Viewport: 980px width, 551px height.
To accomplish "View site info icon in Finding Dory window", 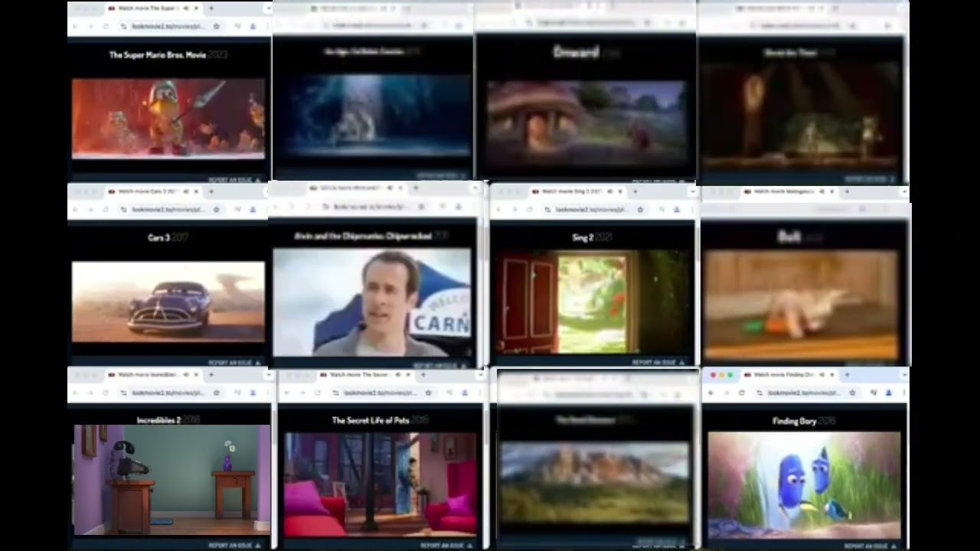I will 759,393.
